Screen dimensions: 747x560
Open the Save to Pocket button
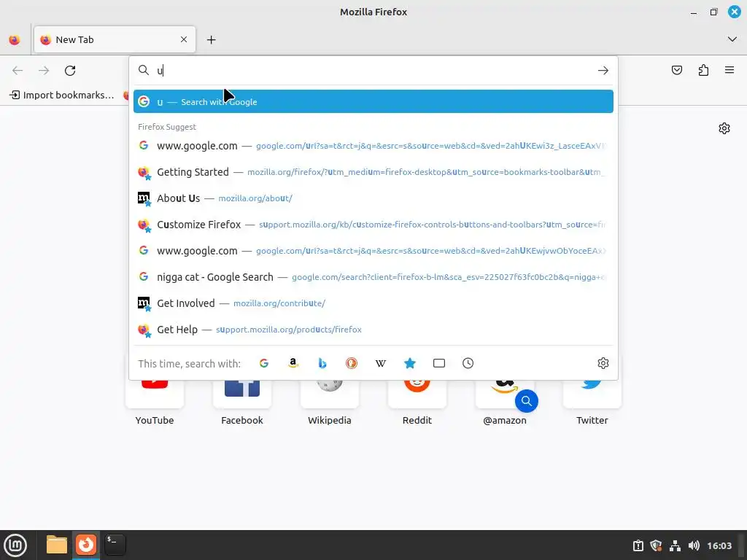point(676,71)
